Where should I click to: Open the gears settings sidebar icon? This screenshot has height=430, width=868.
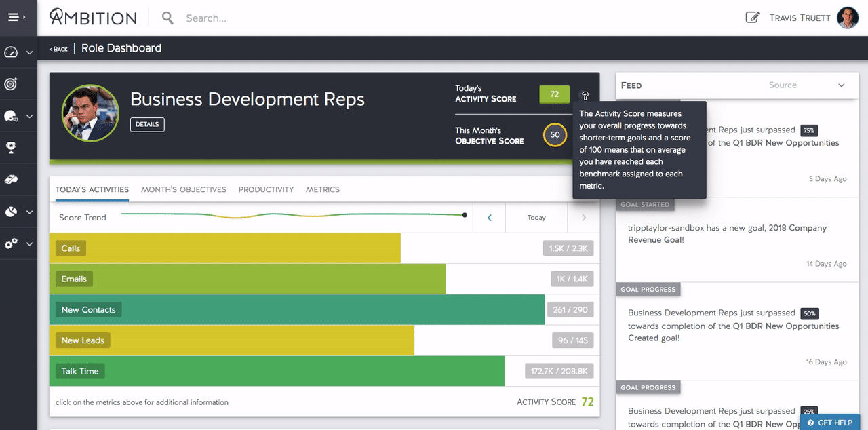tap(11, 243)
